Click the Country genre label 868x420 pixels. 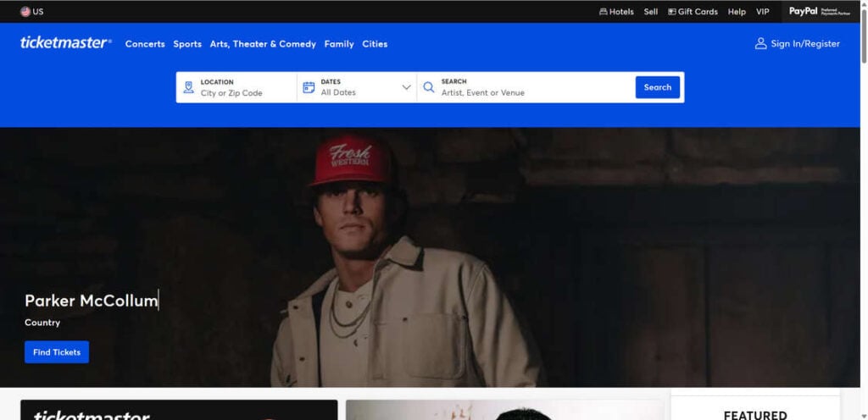[x=42, y=323]
